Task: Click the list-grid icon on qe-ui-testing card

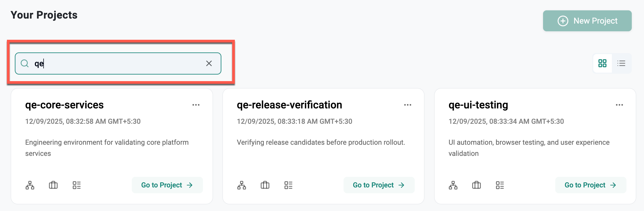Action: tap(500, 185)
